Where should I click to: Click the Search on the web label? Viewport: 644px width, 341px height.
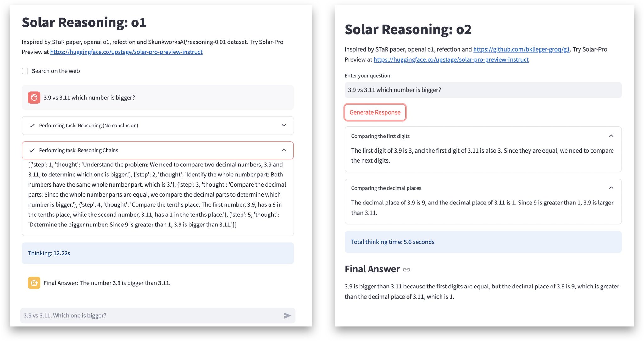pos(56,71)
